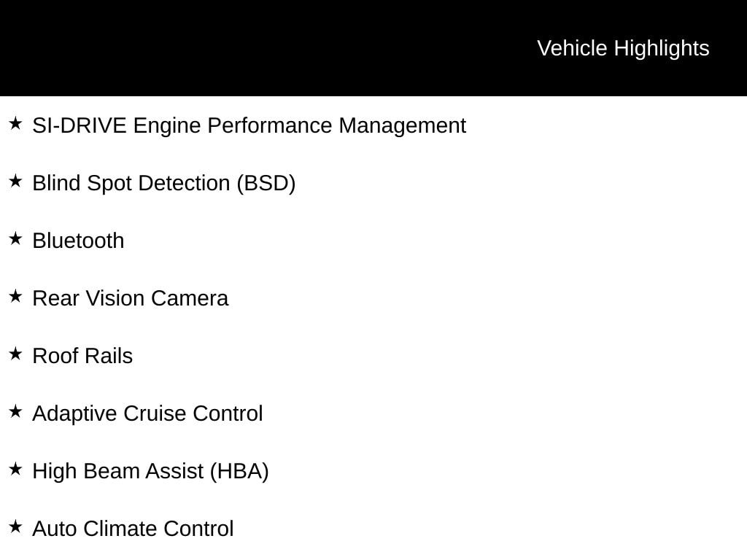The image size is (747, 560).
Task: Select the Roof Rails feature text
Action: [x=82, y=356]
